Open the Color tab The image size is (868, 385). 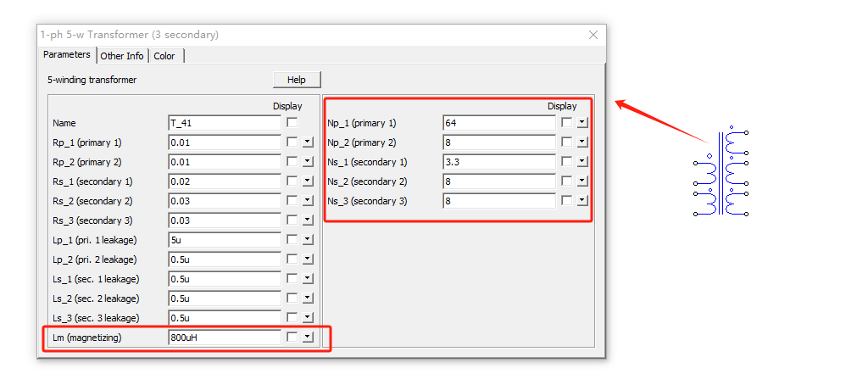164,56
